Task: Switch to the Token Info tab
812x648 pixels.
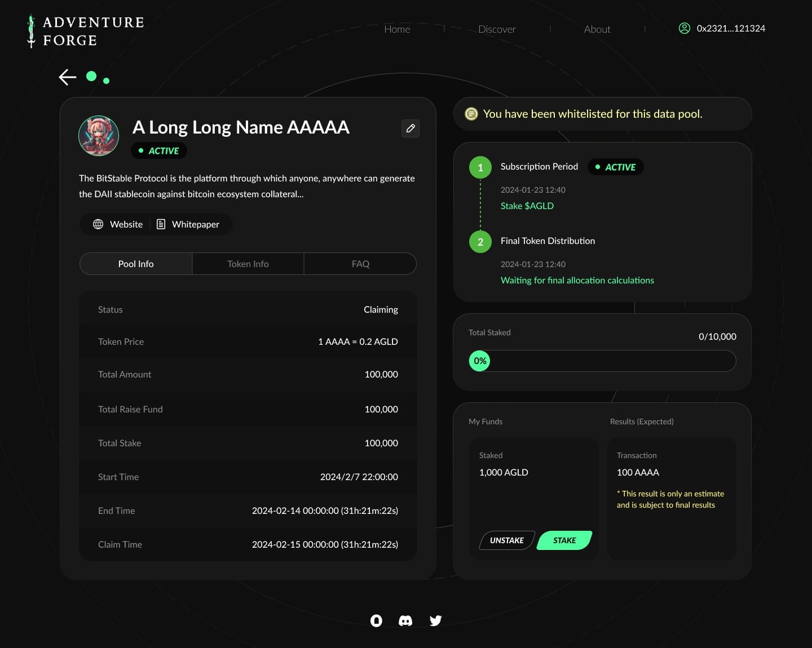Action: (x=248, y=264)
